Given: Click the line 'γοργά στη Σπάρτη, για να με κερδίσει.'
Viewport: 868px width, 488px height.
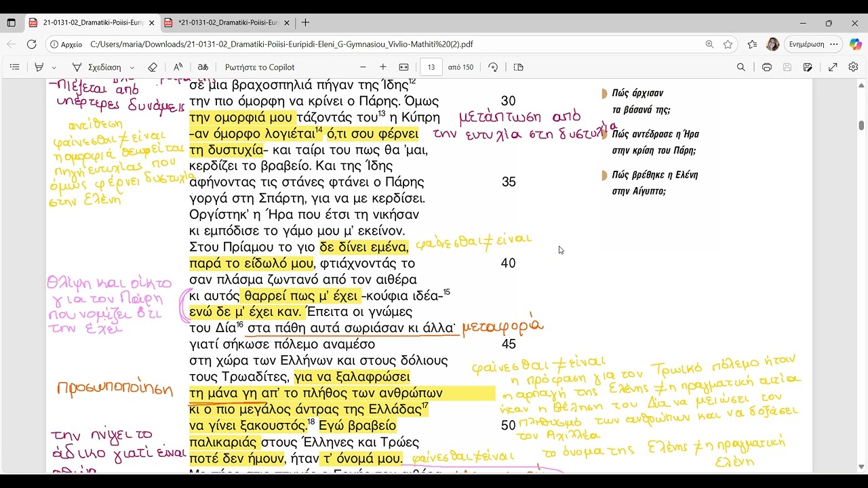Looking at the screenshot, I should click(x=307, y=199).
